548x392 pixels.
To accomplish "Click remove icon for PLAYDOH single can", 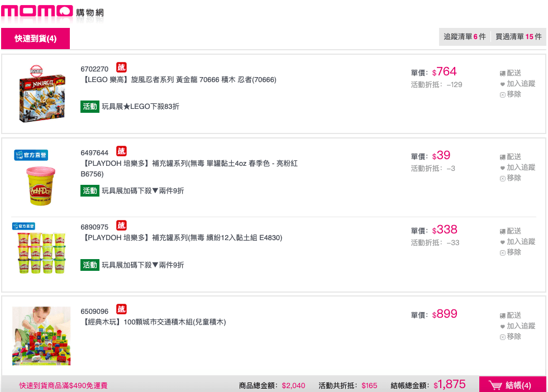I will point(502,178).
